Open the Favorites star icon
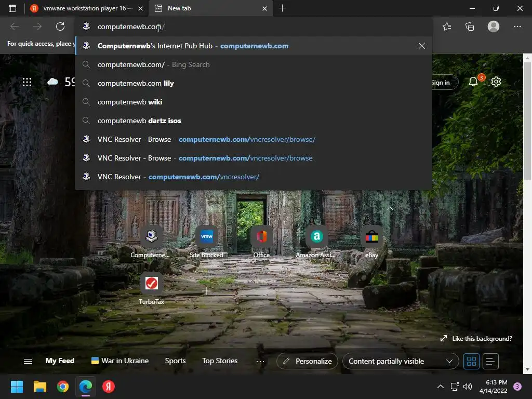 [447, 26]
